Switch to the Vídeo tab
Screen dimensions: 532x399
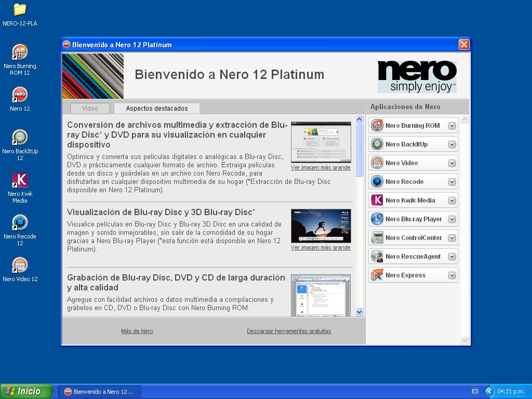click(x=89, y=108)
